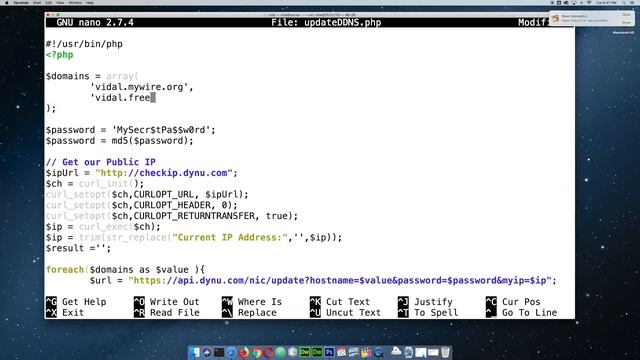Click the Wi-Fi status icon in the menu bar

(x=589, y=2)
